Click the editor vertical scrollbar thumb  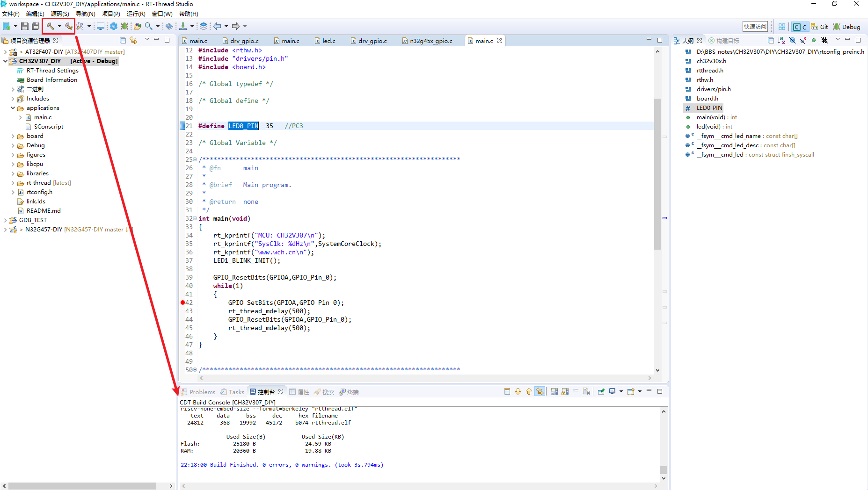pyautogui.click(x=657, y=173)
